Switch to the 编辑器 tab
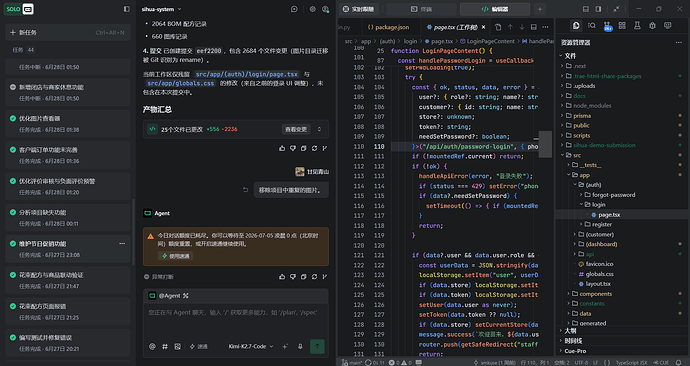The height and width of the screenshot is (366, 690). coord(495,9)
